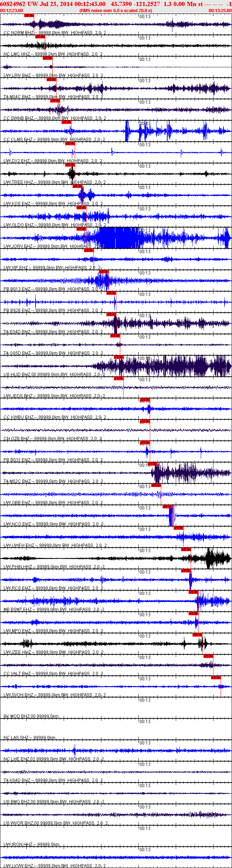Click the UW JEDS BHZ station label
This screenshot has width=232, height=868.
tap(54, 396)
